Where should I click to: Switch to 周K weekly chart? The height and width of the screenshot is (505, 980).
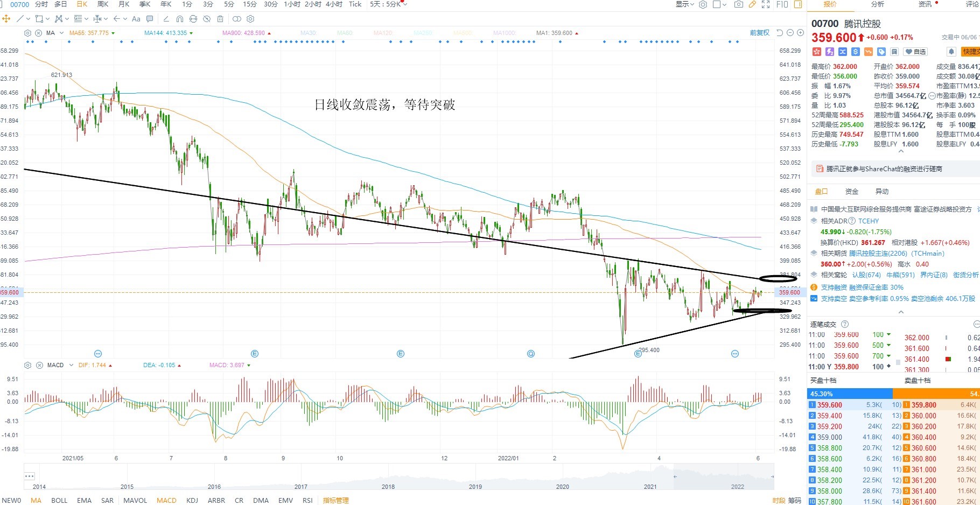pyautogui.click(x=103, y=4)
